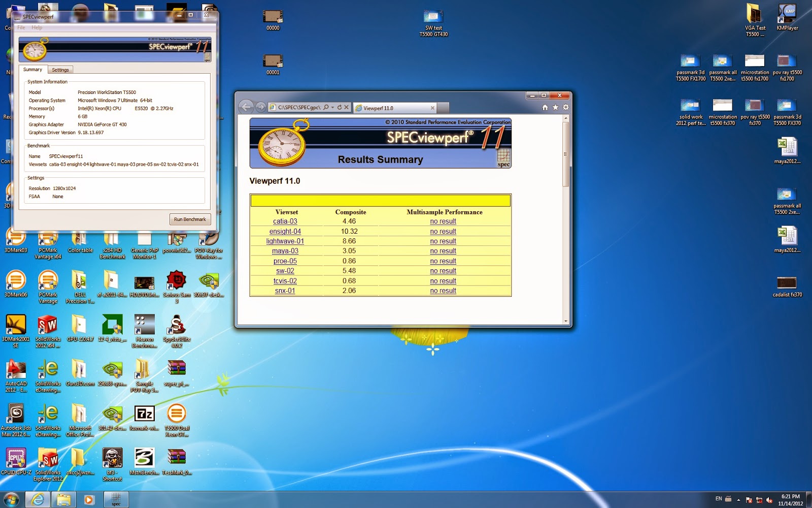Open the 3DMark06 desktop shortcut
This screenshot has height=508, width=812.
click(x=16, y=283)
